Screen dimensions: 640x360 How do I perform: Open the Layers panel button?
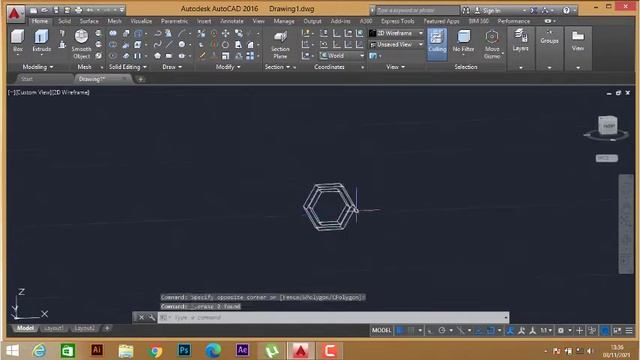pos(520,41)
